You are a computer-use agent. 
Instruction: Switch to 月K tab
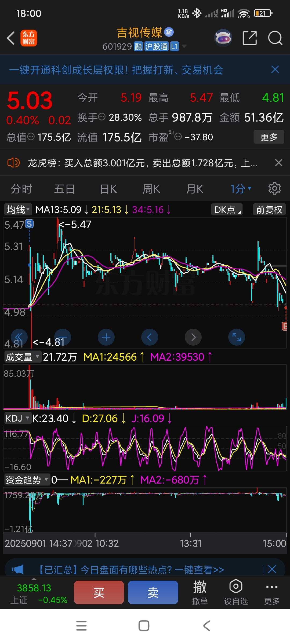195,189
